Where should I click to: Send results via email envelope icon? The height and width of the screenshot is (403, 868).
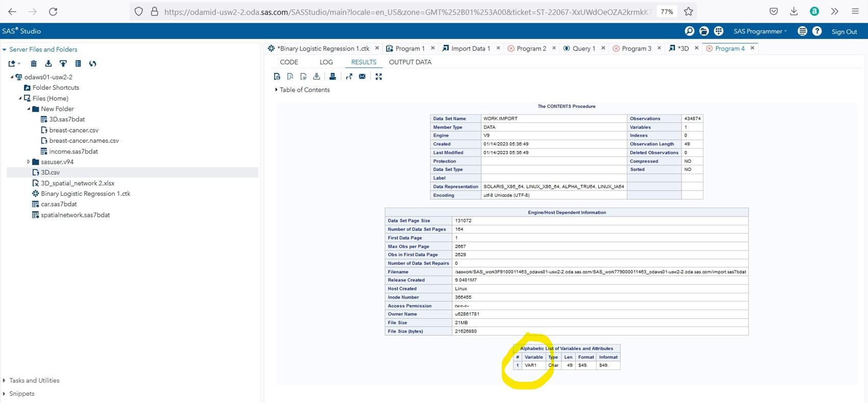point(362,77)
